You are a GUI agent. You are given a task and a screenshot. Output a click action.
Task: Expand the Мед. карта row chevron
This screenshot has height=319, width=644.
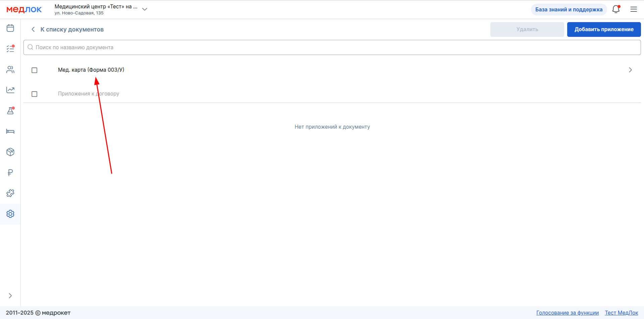pos(630,70)
